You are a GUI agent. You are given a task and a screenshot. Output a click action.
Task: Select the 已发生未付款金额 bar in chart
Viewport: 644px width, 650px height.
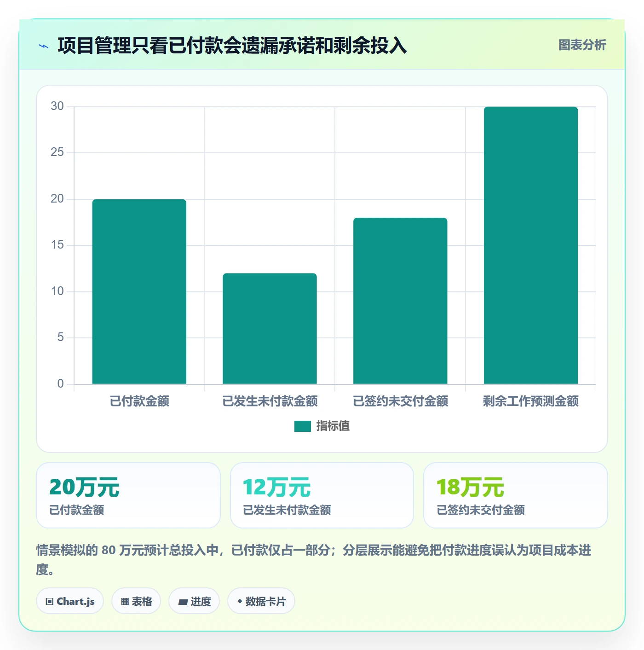pos(270,329)
